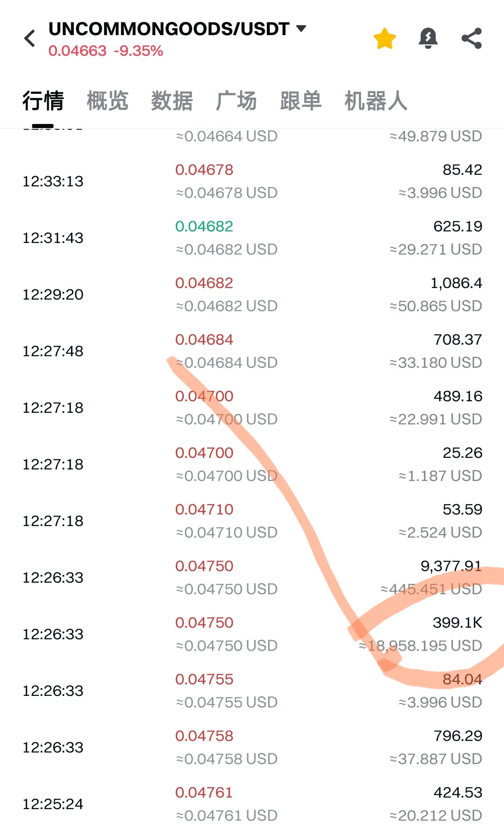The width and height of the screenshot is (504, 824).
Task: Switch to the 概览 tab
Action: (x=107, y=101)
